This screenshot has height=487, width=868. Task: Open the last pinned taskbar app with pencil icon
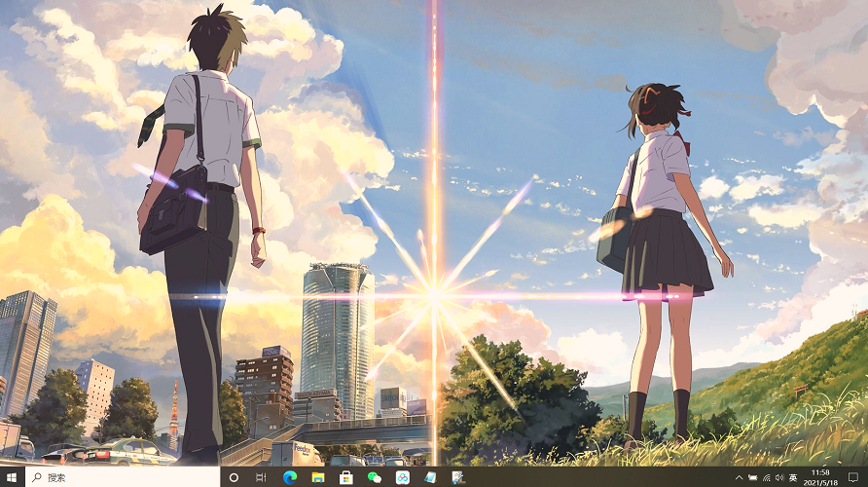tap(457, 477)
